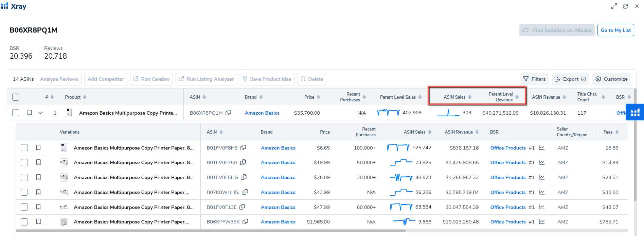This screenshot has height=236, width=644.
Task: Click the Export info icon
Action: [x=584, y=79]
